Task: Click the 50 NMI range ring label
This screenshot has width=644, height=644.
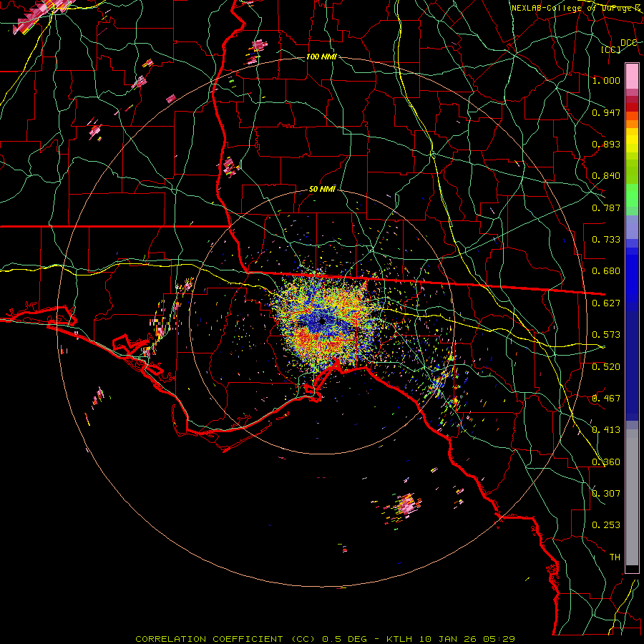Action: (322, 189)
